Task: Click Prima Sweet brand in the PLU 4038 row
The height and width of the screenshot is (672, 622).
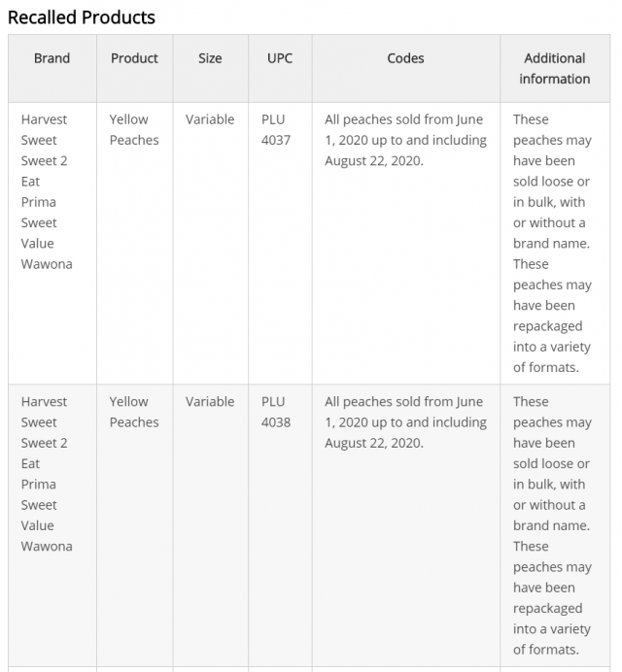Action: [x=39, y=494]
